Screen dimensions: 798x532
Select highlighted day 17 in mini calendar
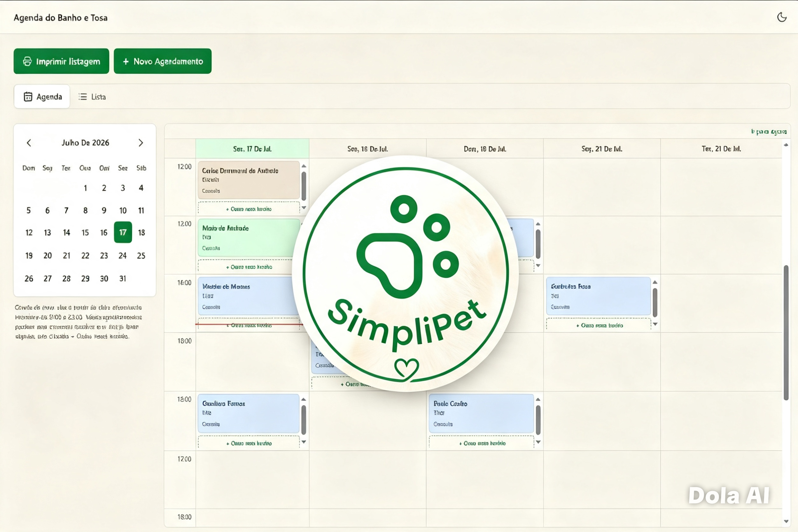123,232
